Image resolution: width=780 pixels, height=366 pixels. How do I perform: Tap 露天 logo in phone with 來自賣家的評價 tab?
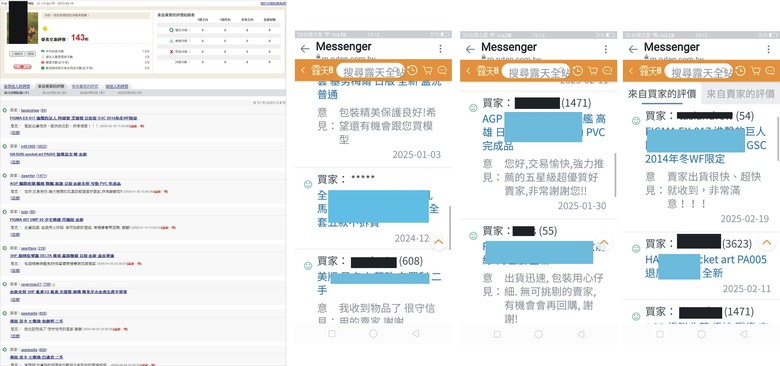(649, 71)
